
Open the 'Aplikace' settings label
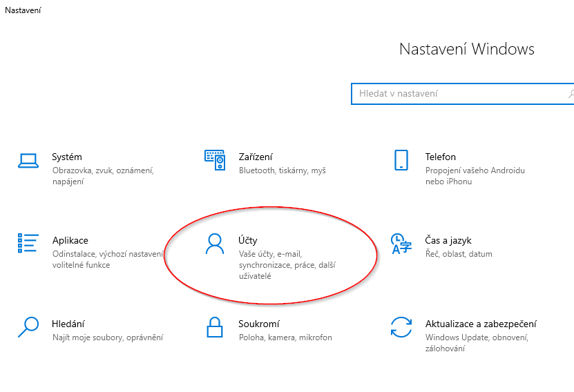tap(70, 240)
